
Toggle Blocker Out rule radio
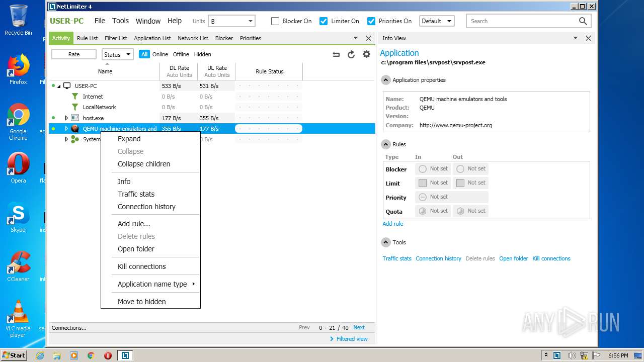click(x=460, y=169)
